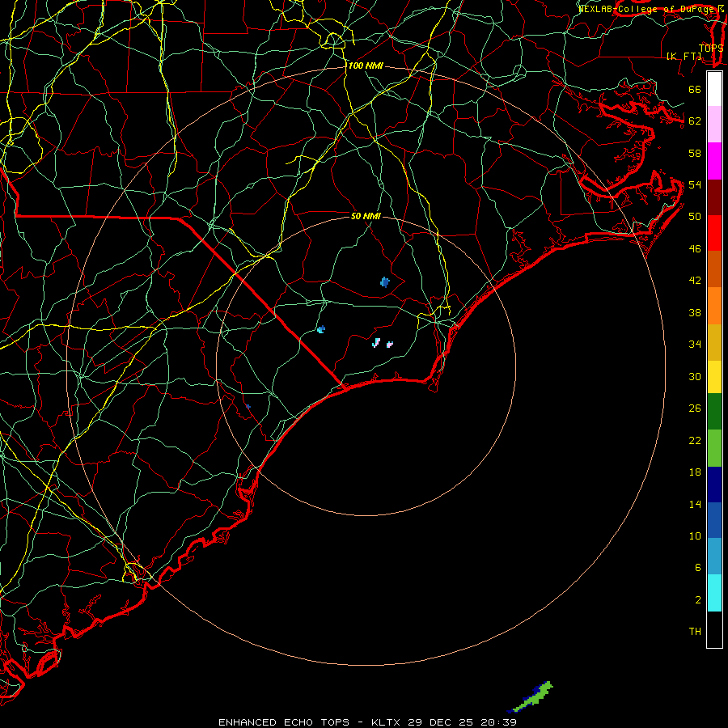Click the "KLTX" radar site identifier
Viewport: 728px width, 728px height.
pyautogui.click(x=387, y=722)
